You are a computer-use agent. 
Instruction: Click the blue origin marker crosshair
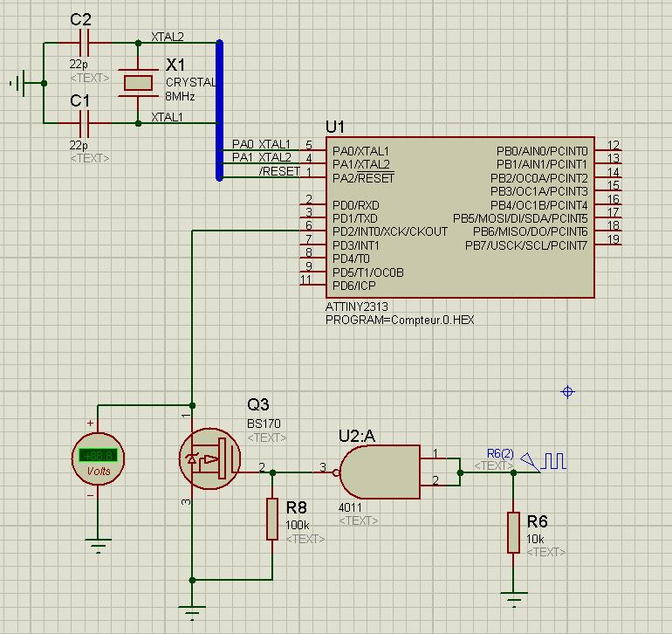(x=567, y=391)
